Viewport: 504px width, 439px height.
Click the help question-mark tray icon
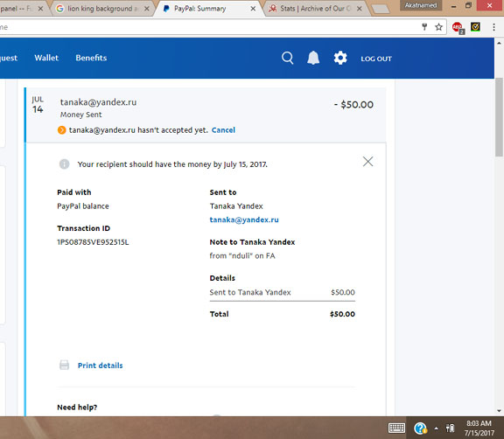coord(420,429)
